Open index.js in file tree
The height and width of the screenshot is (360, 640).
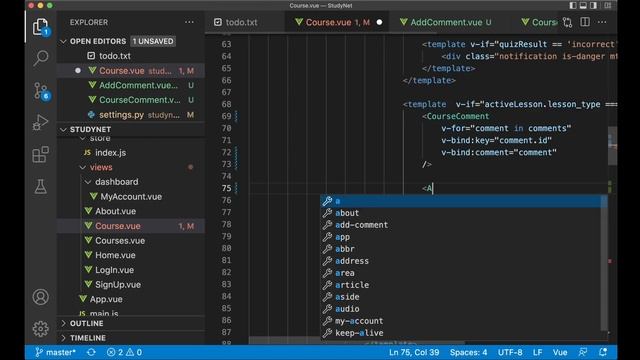pyautogui.click(x=131, y=153)
